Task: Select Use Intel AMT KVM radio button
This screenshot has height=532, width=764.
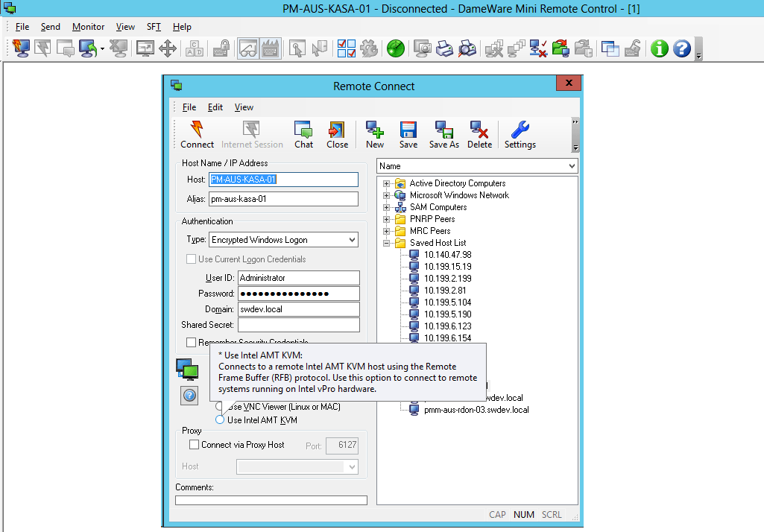Action: coord(220,419)
